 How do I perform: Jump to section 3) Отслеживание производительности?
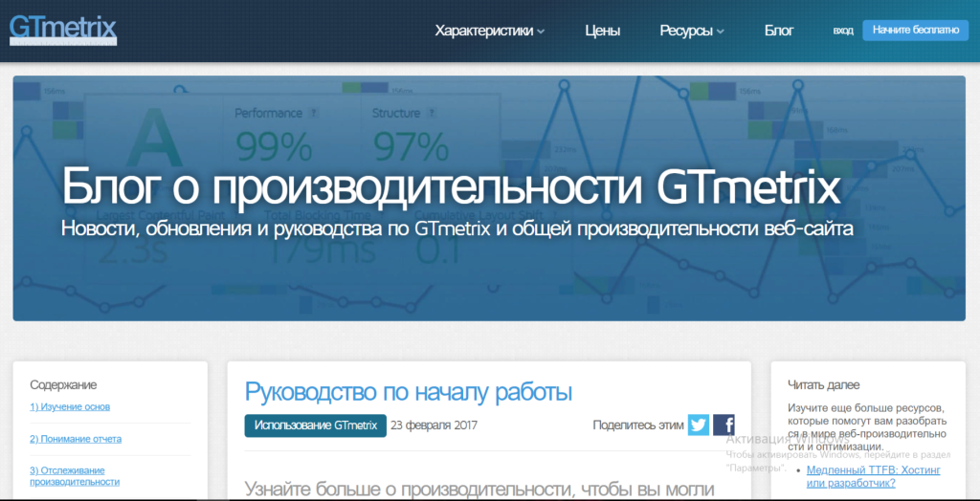pyautogui.click(x=75, y=476)
